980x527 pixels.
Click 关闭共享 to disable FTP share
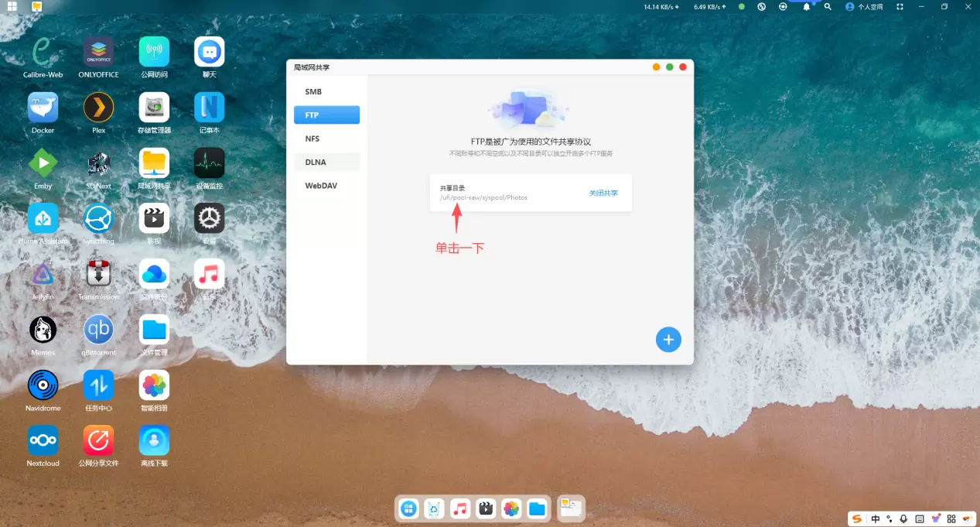[x=603, y=193]
